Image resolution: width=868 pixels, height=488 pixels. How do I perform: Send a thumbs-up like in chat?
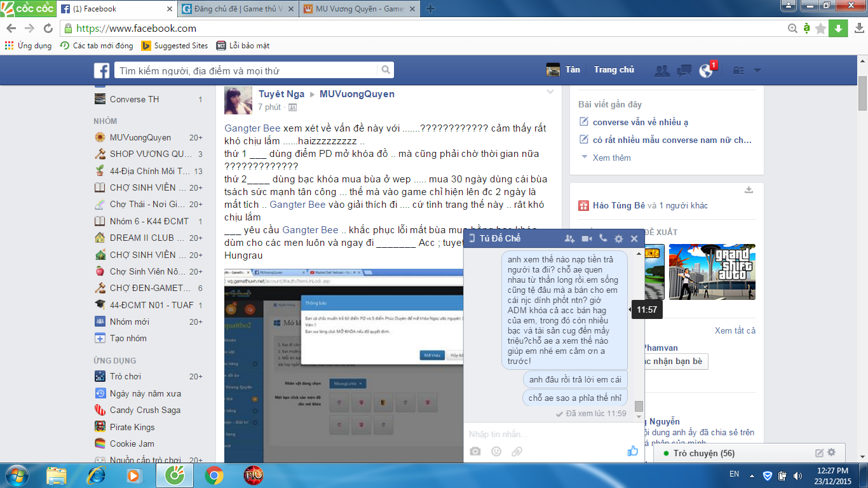tap(632, 451)
